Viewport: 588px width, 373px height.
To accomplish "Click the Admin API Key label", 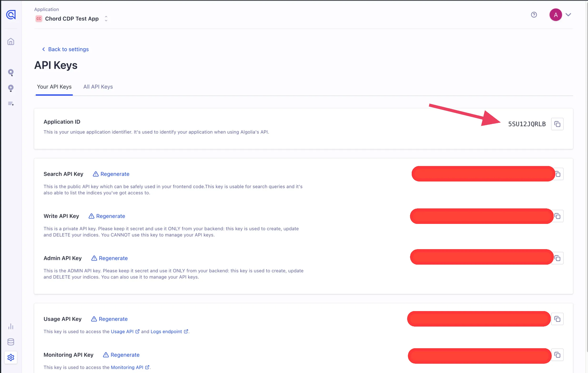I will [x=62, y=258].
